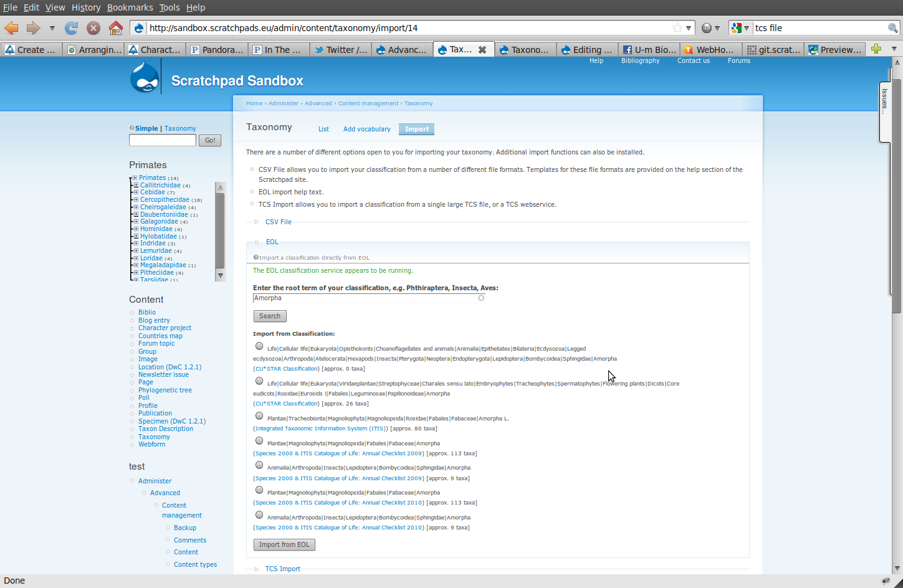Go to the browser Home icon

(x=115, y=28)
